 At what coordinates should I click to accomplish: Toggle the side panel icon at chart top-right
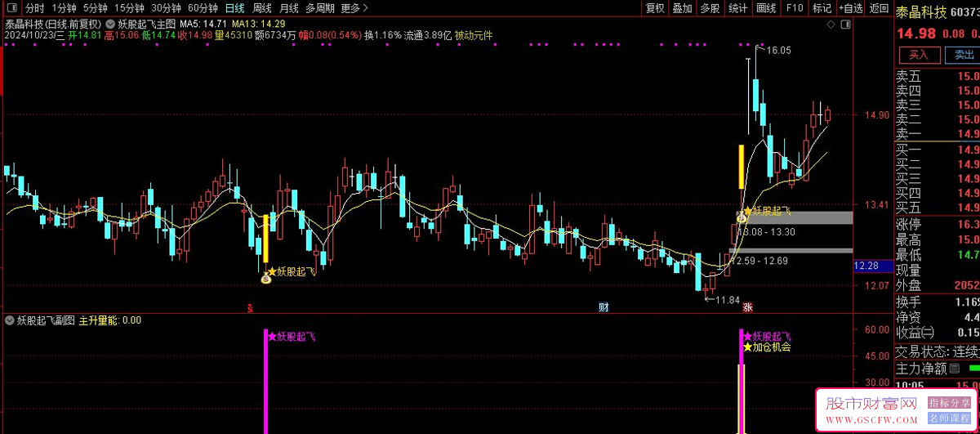(844, 25)
